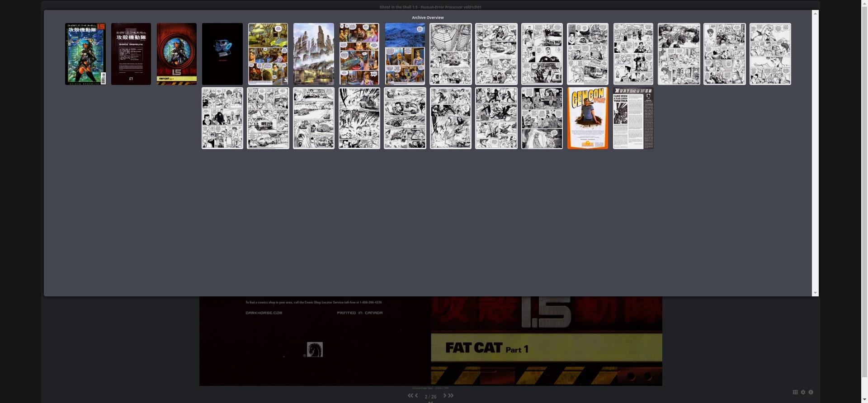Viewport: 868px width, 403px height.
Task: Click the Double Page View dimensions text
Action: 430,388
